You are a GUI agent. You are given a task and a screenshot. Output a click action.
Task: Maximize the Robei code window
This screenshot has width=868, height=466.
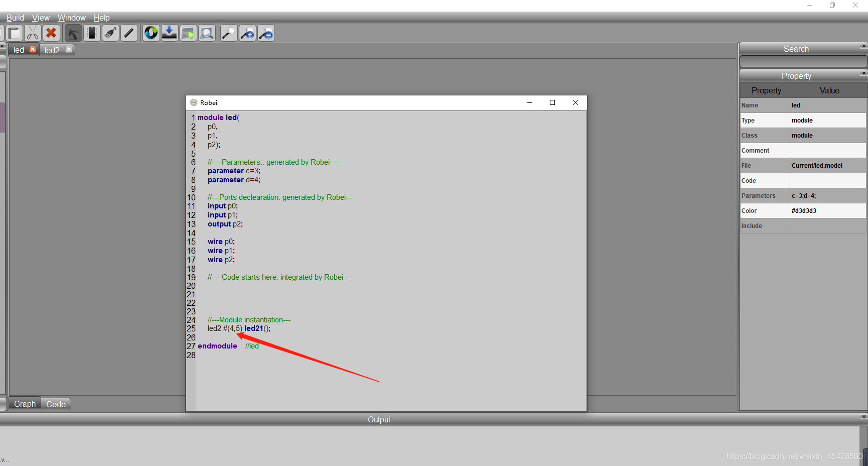pyautogui.click(x=552, y=102)
